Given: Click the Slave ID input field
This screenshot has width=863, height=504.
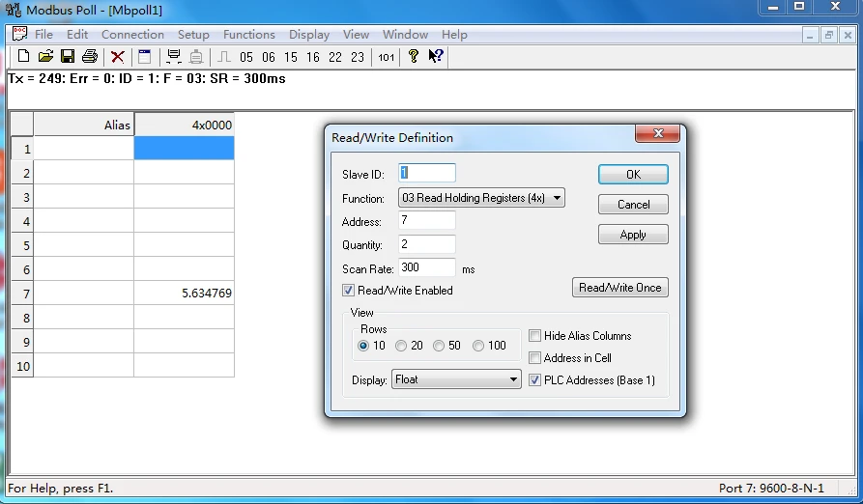Looking at the screenshot, I should (x=426, y=173).
